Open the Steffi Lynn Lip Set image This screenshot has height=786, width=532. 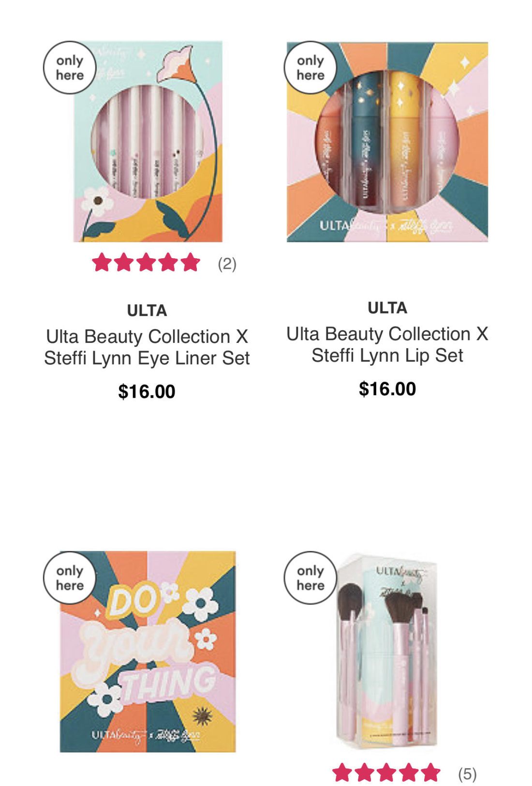(387, 141)
